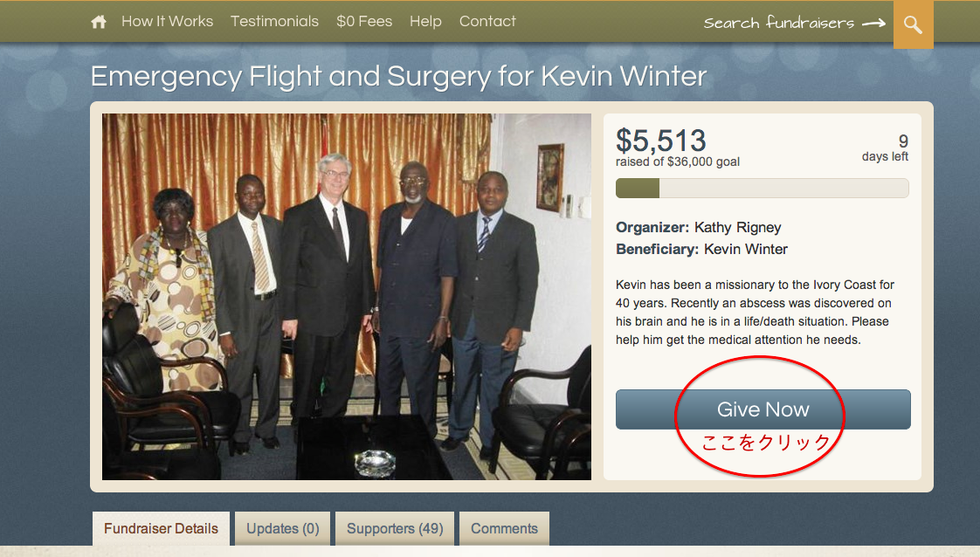Switch to the Updates (0) tab
The width and height of the screenshot is (980, 557).
tap(282, 529)
